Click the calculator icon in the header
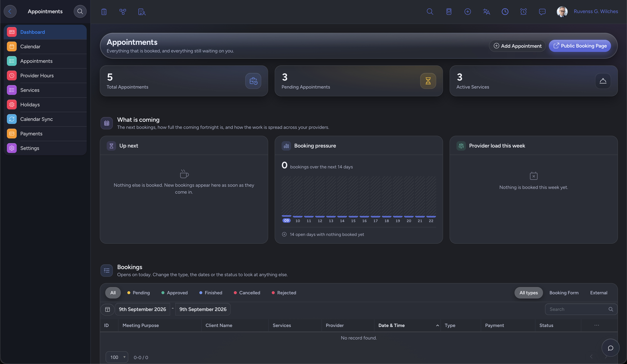The height and width of the screenshot is (364, 627). click(x=449, y=11)
